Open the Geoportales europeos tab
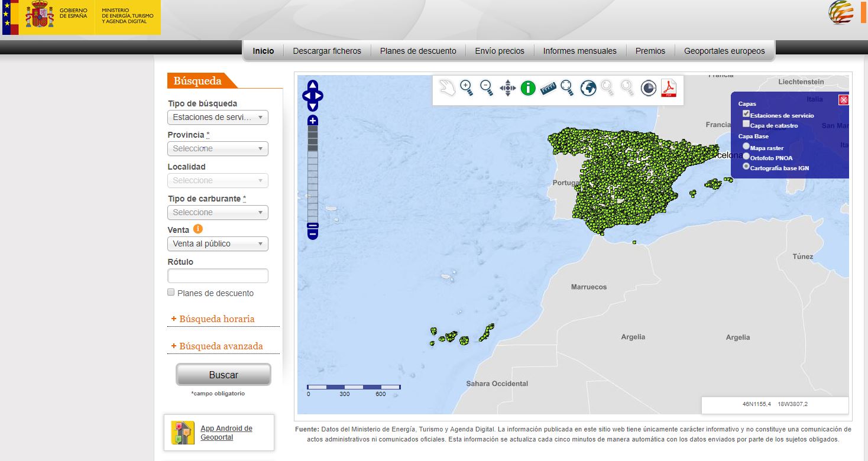The width and height of the screenshot is (868, 461). point(724,51)
